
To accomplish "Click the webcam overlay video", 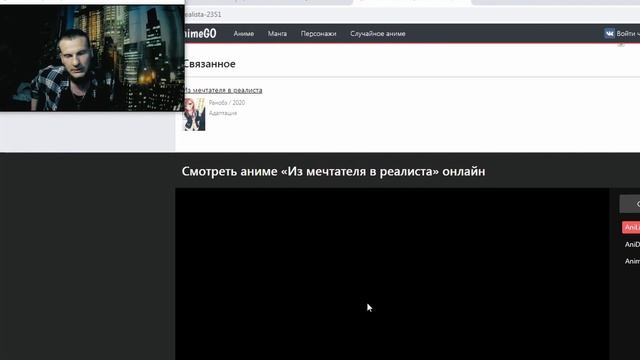I will coord(92,58).
